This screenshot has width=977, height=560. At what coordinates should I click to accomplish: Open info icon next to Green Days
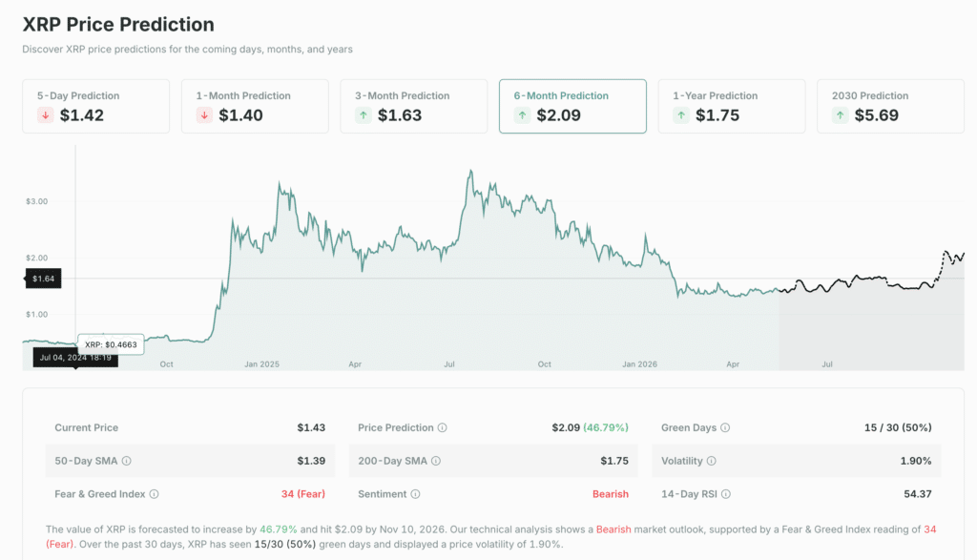[725, 427]
